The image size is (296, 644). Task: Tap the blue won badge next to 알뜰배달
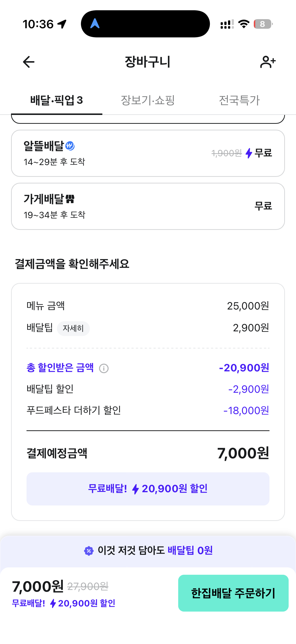click(70, 146)
